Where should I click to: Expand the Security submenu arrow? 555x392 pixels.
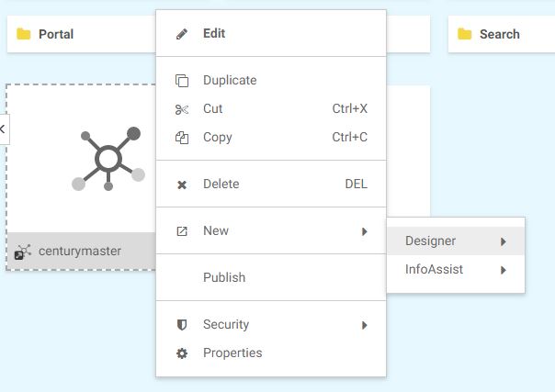tap(365, 325)
